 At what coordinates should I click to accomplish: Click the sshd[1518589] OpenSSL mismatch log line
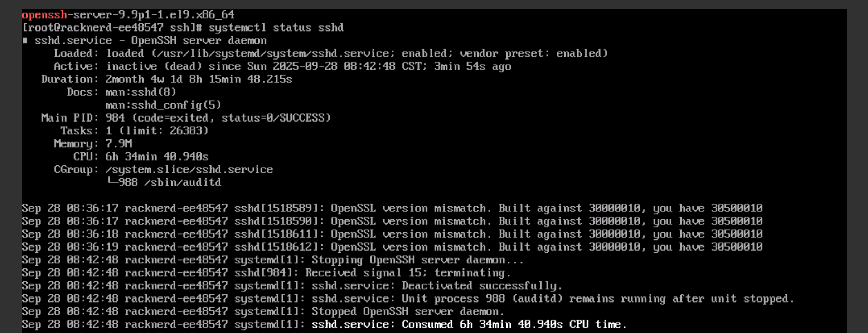392,208
